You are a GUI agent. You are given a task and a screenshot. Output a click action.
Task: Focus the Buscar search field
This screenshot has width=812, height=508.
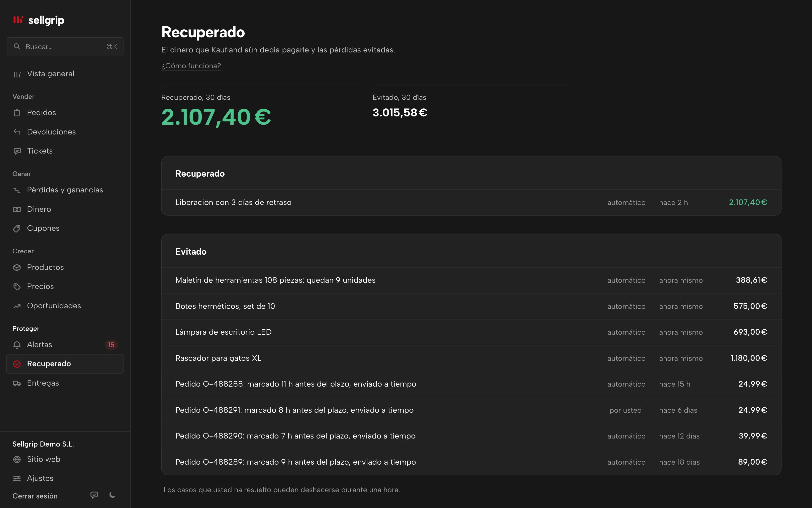(65, 46)
